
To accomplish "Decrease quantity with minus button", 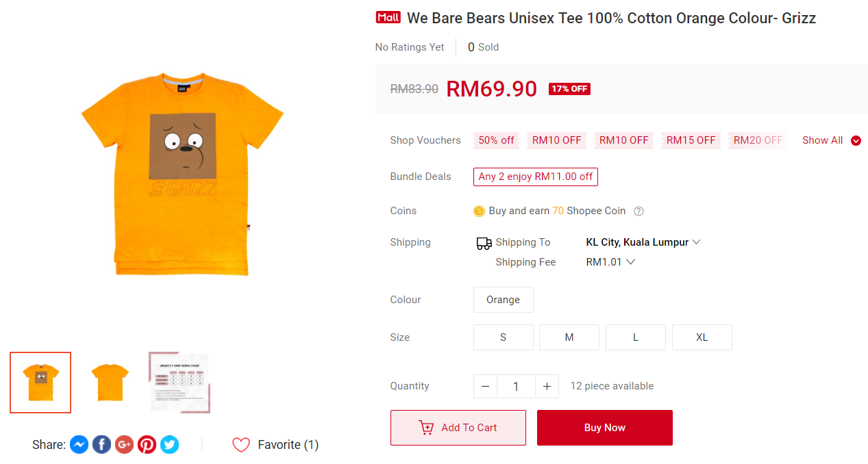I will (x=485, y=387).
